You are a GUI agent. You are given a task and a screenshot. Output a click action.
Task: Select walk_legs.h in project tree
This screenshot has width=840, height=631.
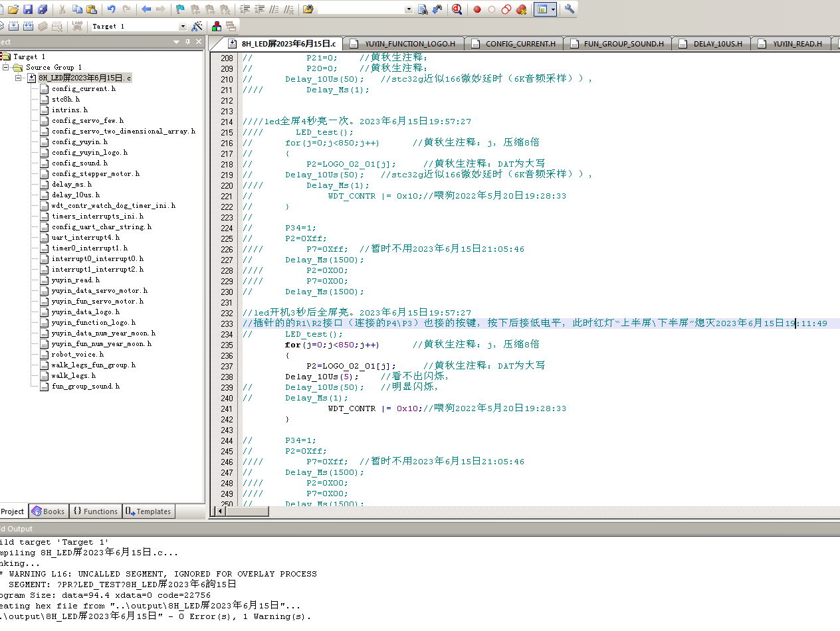[74, 375]
